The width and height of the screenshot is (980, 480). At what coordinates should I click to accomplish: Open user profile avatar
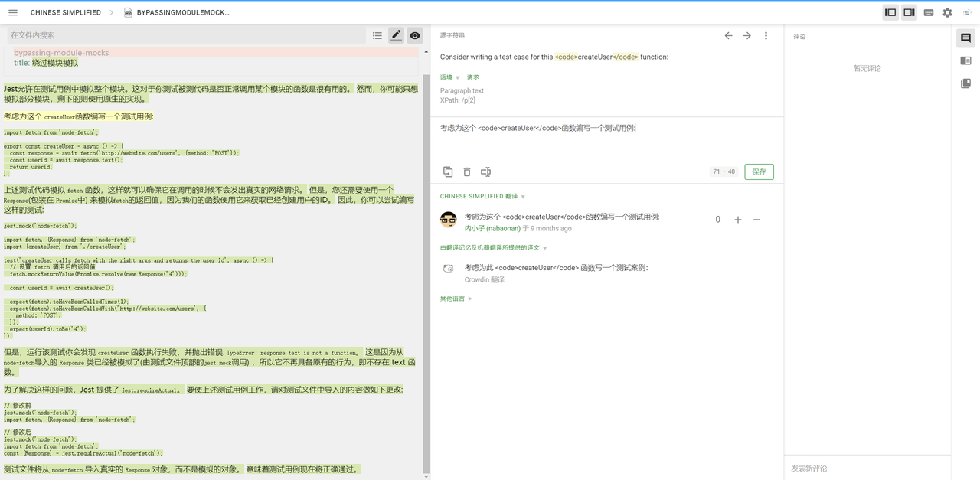pyautogui.click(x=967, y=12)
